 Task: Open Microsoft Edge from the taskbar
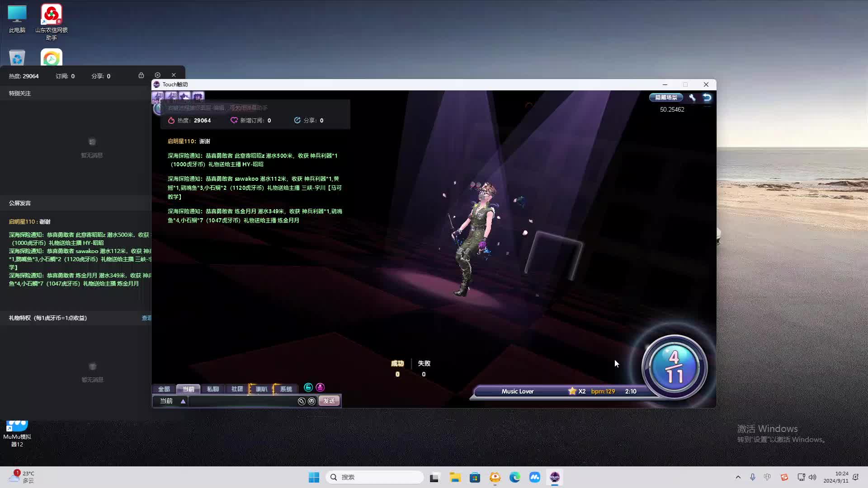(514, 477)
